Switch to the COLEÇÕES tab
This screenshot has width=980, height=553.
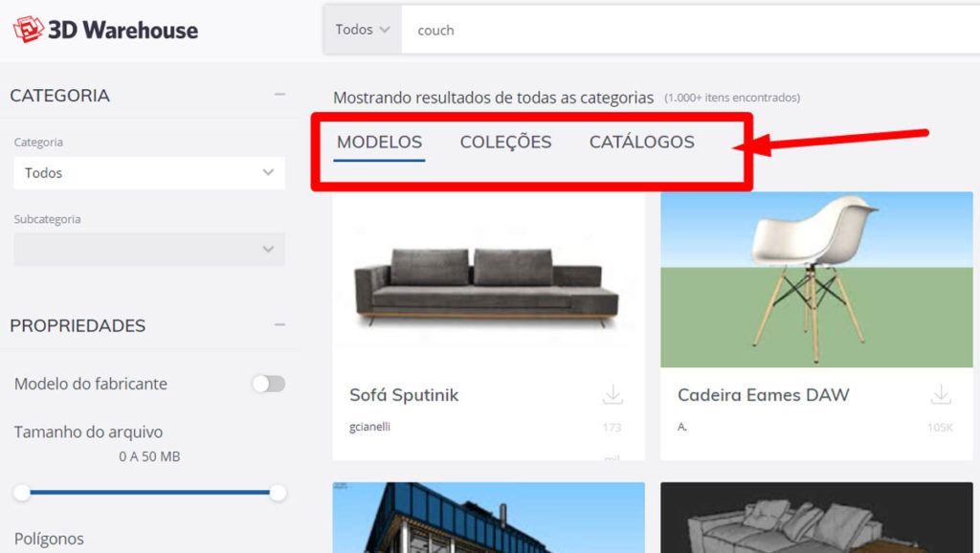[505, 143]
